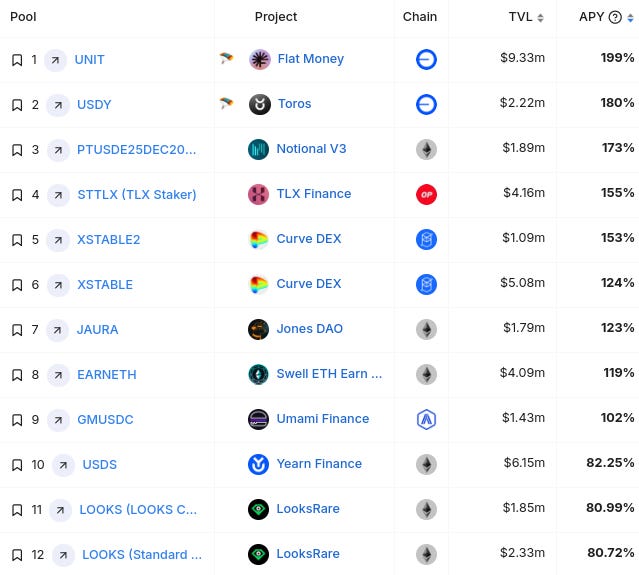Open external link arrow for UNIT pool
Image resolution: width=639 pixels, height=575 pixels.
coord(55,60)
